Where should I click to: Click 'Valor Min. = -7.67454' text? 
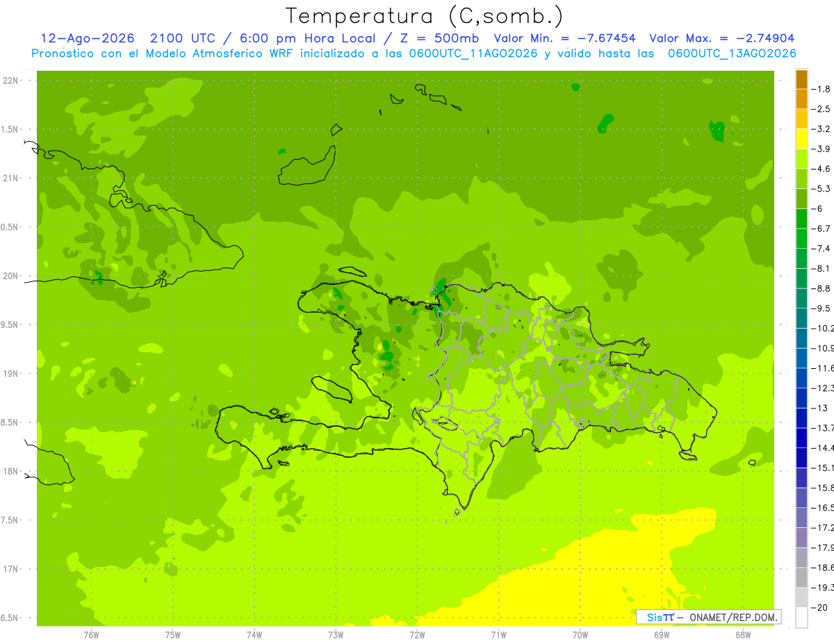pyautogui.click(x=564, y=38)
